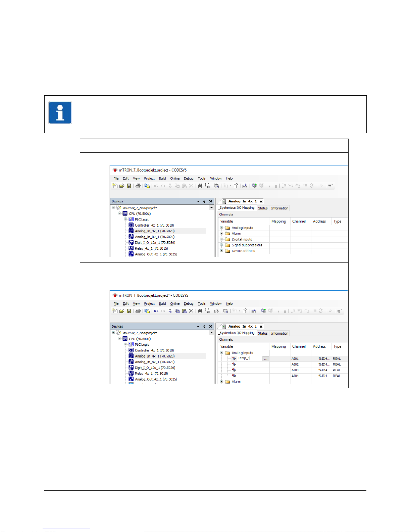The width and height of the screenshot is (411, 532).
Task: Collapse Analog inputs folder in lower Channels table
Action: point(221,353)
